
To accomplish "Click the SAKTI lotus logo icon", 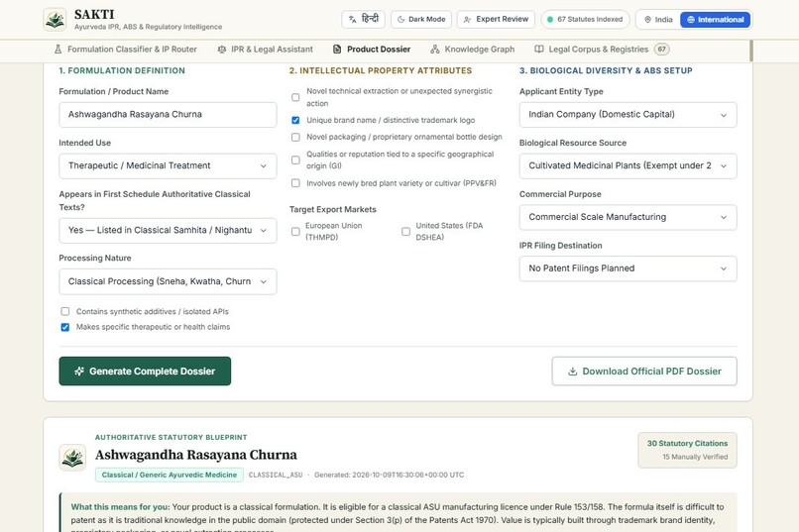I will (x=56, y=20).
